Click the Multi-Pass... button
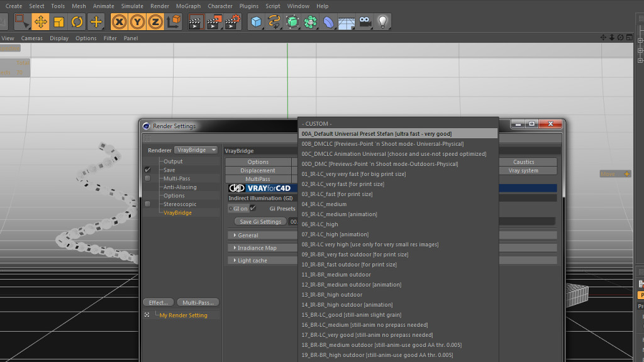Image resolution: width=644 pixels, height=362 pixels. (198, 302)
